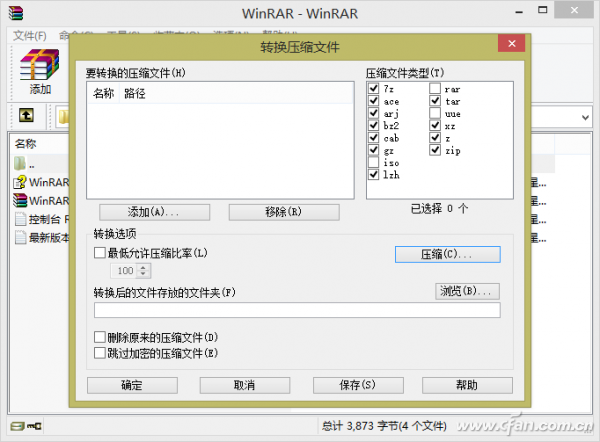Close the 转换压缩文件 dialog

(x=512, y=43)
